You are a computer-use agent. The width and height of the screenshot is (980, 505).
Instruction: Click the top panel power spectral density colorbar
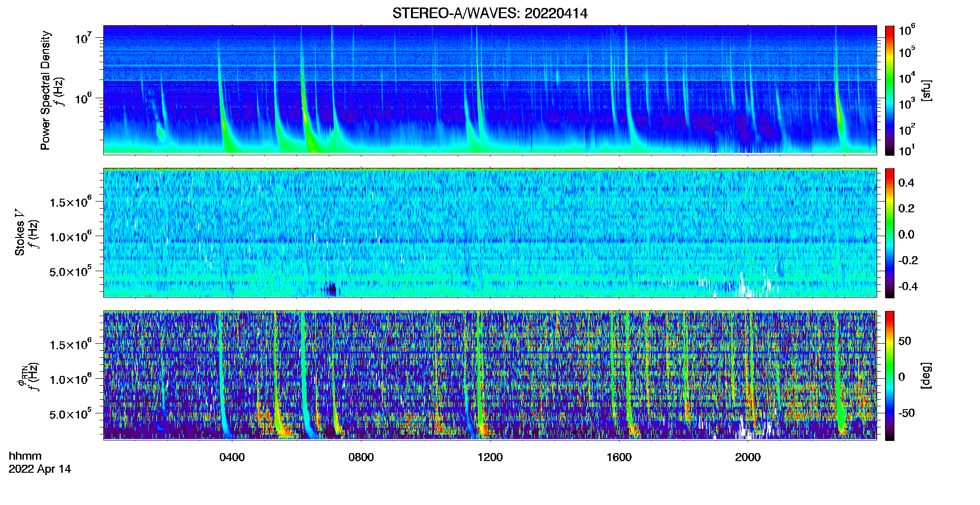(890, 90)
